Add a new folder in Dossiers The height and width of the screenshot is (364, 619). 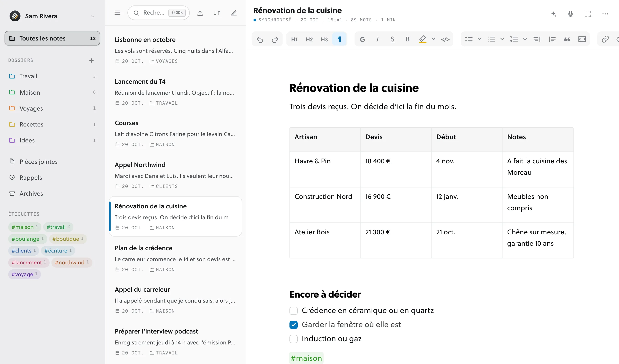click(91, 61)
